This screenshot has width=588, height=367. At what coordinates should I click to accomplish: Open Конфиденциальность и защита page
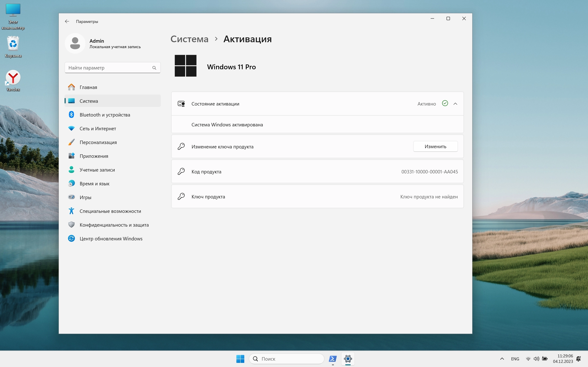tap(114, 225)
